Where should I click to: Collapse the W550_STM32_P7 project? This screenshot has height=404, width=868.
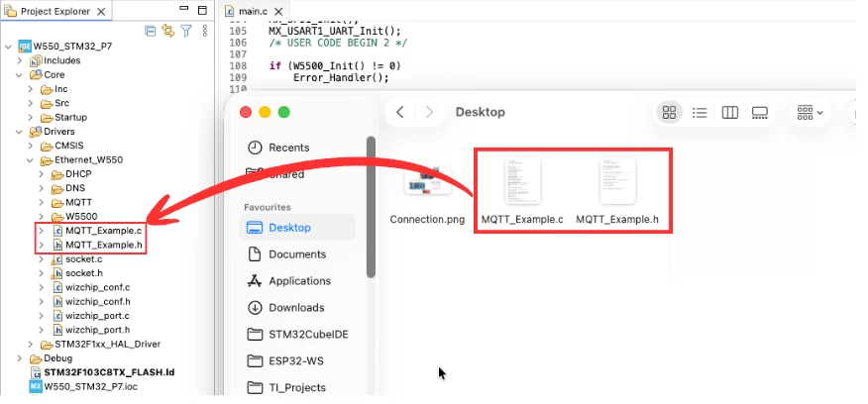8,47
